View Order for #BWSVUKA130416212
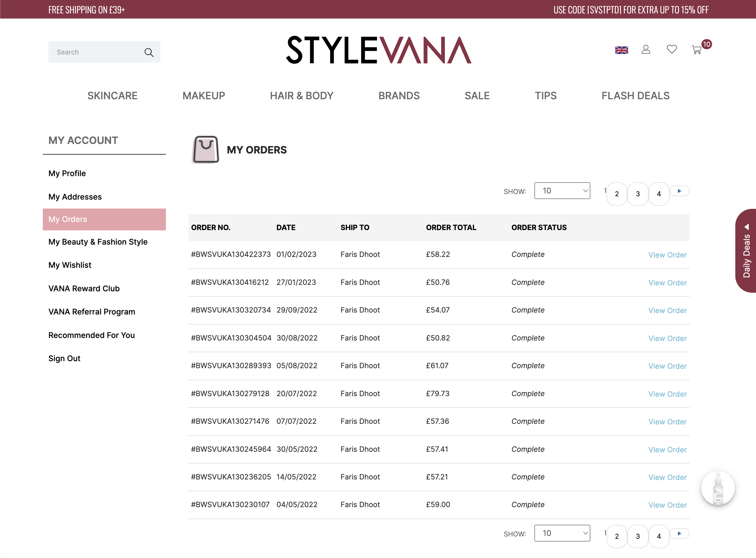The width and height of the screenshot is (756, 558). click(x=668, y=283)
